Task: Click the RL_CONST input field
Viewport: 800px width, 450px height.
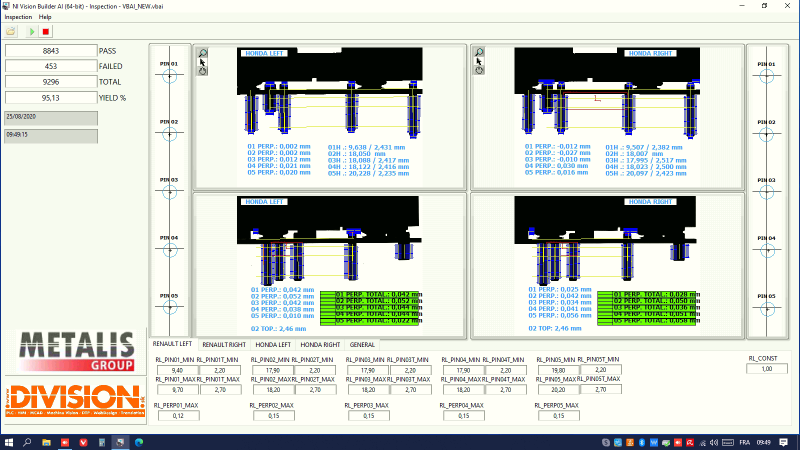Action: coord(768,369)
